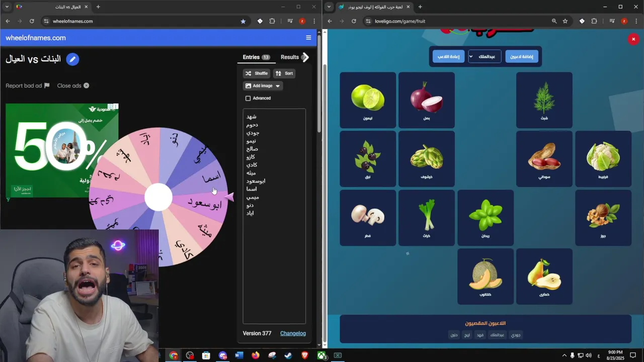Reload the wheelofnames.com page
Image resolution: width=644 pixels, height=362 pixels.
32,21
